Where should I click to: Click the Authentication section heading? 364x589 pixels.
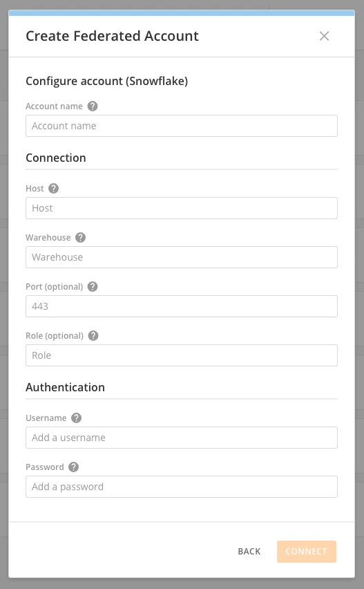[66, 387]
